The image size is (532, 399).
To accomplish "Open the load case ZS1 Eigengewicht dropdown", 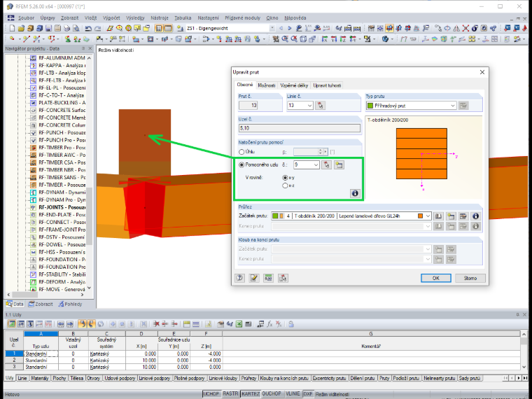I will tap(272, 28).
